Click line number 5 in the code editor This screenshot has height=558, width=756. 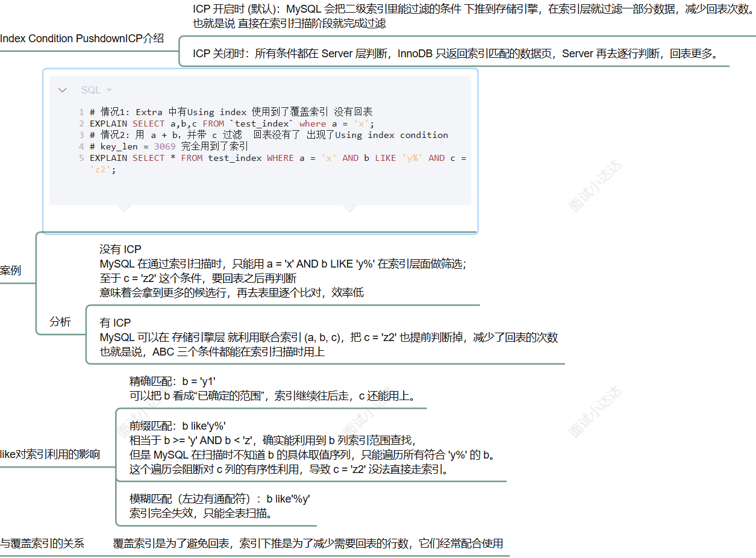pyautogui.click(x=81, y=158)
